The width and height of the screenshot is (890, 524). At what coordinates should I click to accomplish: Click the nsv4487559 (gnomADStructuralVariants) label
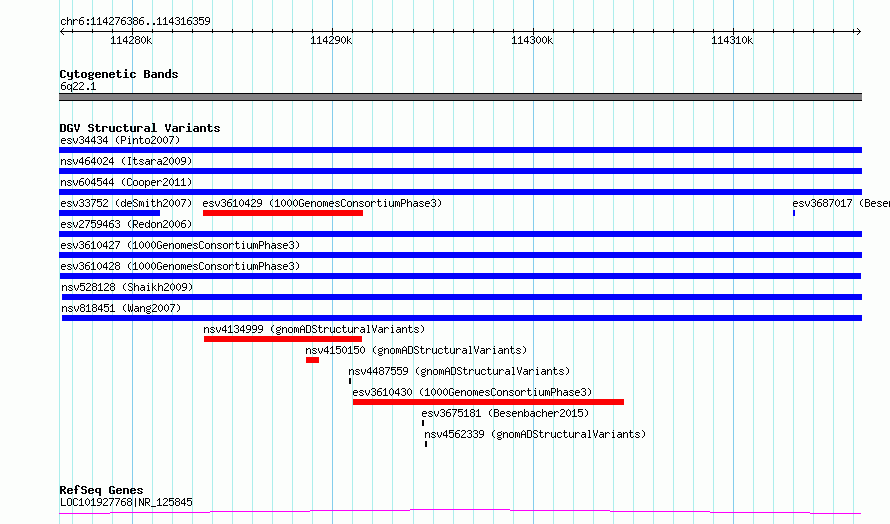click(459, 371)
